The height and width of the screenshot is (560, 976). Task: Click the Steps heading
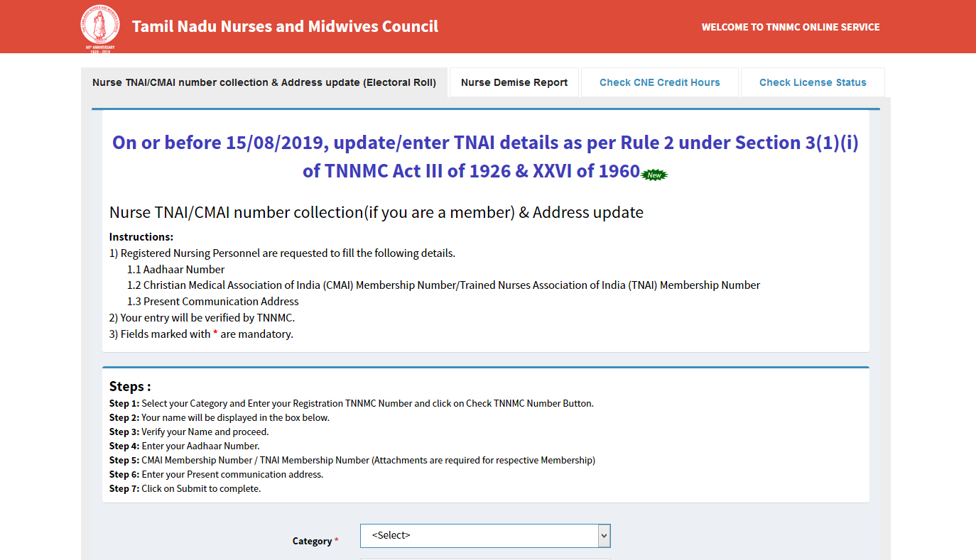[x=130, y=387]
